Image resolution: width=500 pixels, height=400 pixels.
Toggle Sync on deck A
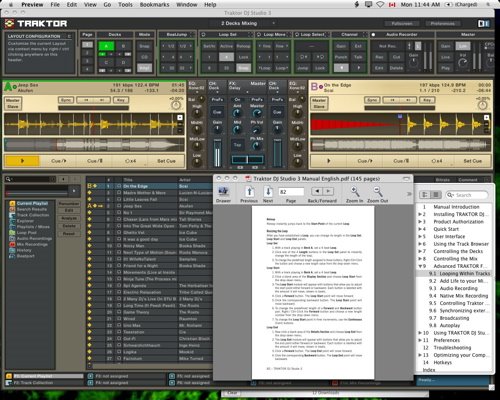coord(65,100)
